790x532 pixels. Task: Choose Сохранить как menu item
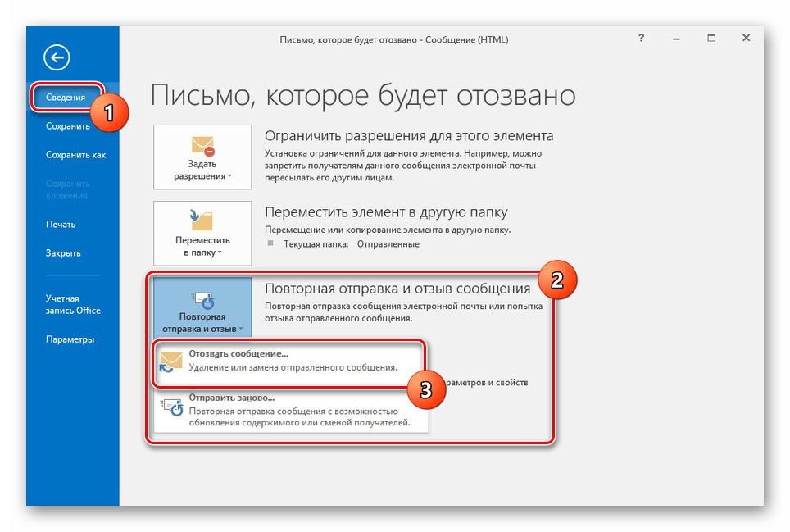pos(75,155)
